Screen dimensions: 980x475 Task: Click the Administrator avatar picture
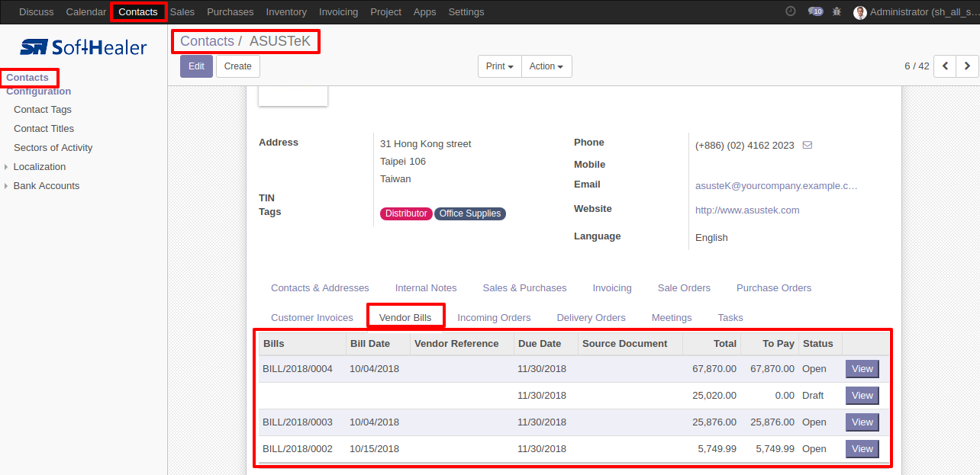(x=860, y=12)
